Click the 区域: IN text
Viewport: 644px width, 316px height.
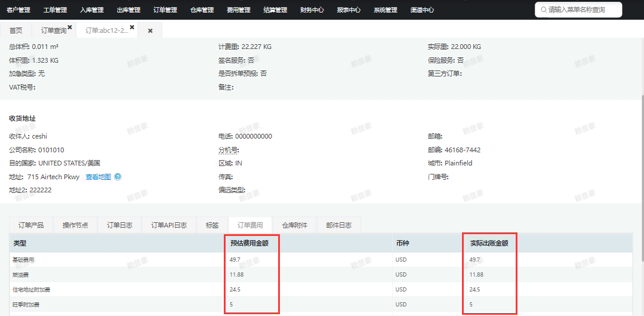click(x=230, y=163)
